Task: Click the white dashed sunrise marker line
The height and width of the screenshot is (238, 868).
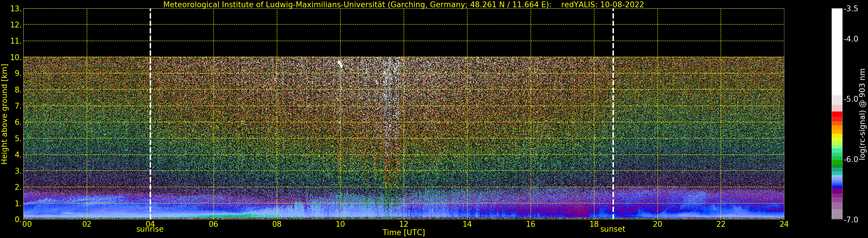Action: tap(150, 114)
